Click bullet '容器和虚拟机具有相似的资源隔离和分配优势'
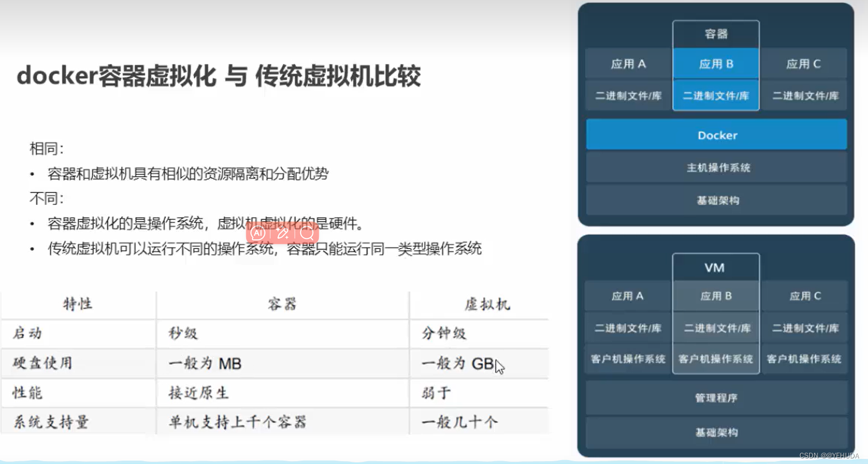Viewport: 868px width, 464px height. click(x=188, y=174)
